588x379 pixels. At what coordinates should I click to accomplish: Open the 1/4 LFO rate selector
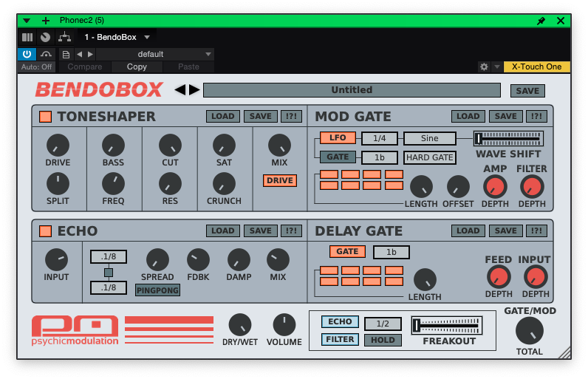pos(380,138)
